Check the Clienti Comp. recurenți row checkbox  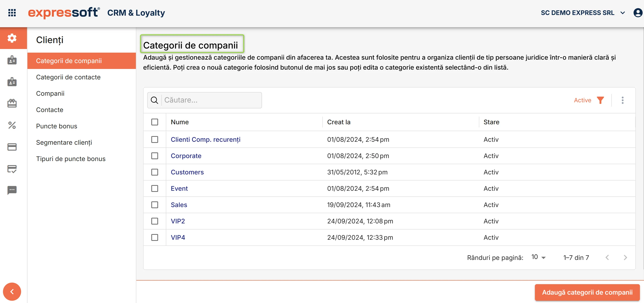(155, 139)
